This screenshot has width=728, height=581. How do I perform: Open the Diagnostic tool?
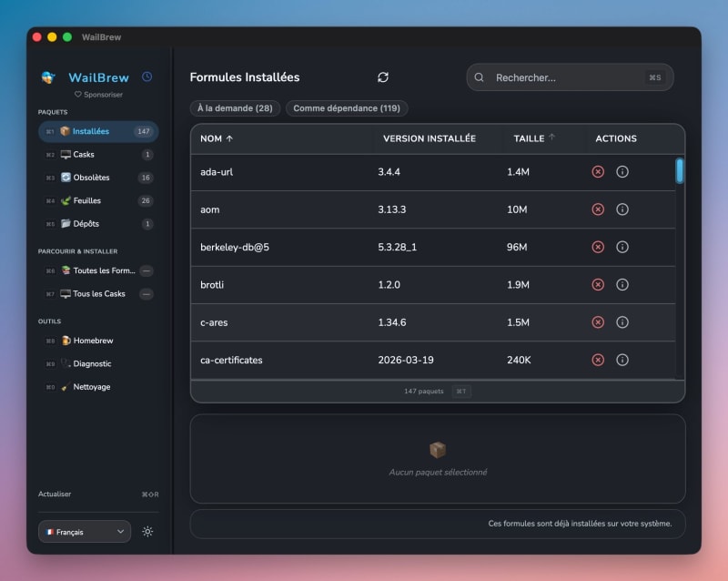(98, 364)
